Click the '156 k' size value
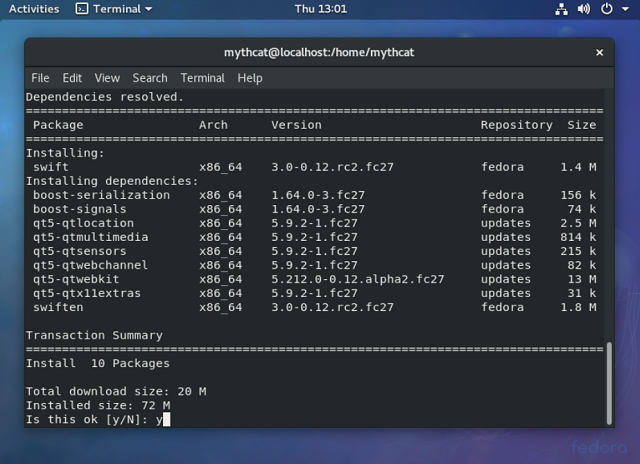This screenshot has height=464, width=640. tap(578, 195)
